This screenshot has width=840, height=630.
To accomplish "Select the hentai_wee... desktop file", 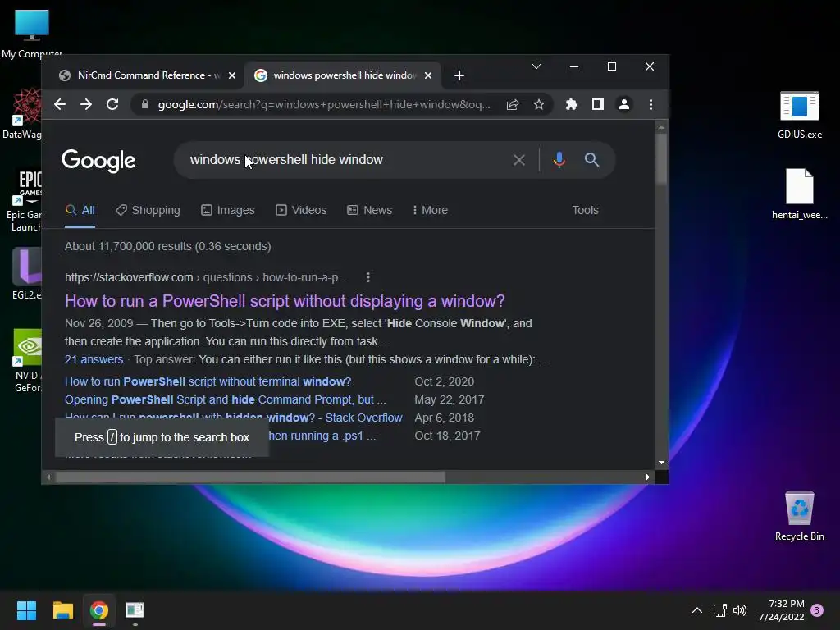I will 800,194.
